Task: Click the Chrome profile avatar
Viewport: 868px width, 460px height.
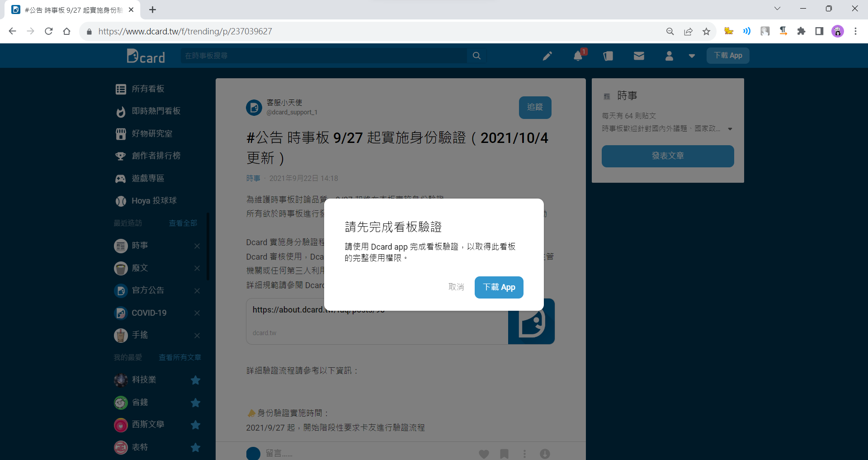Action: [x=838, y=31]
